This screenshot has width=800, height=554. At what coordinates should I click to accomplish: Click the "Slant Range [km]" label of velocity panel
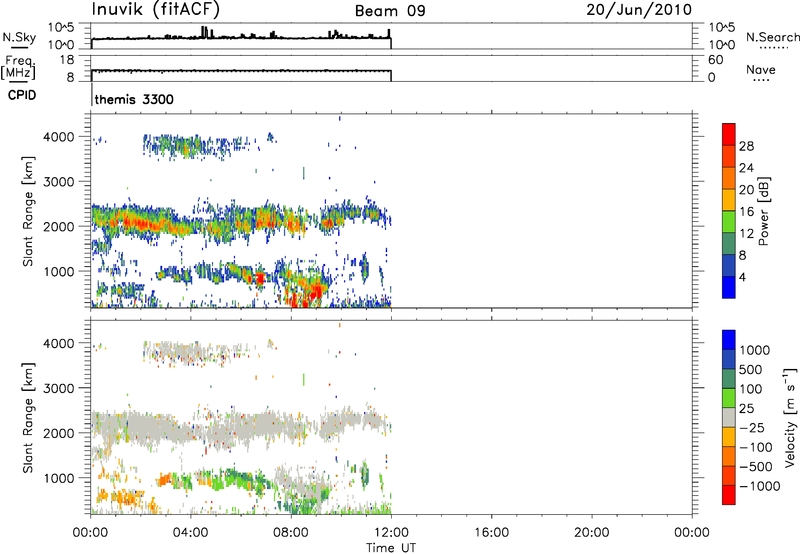[28, 418]
